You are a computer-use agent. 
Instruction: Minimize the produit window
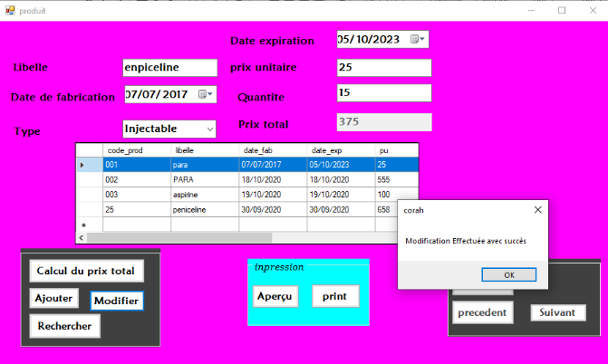coord(531,11)
